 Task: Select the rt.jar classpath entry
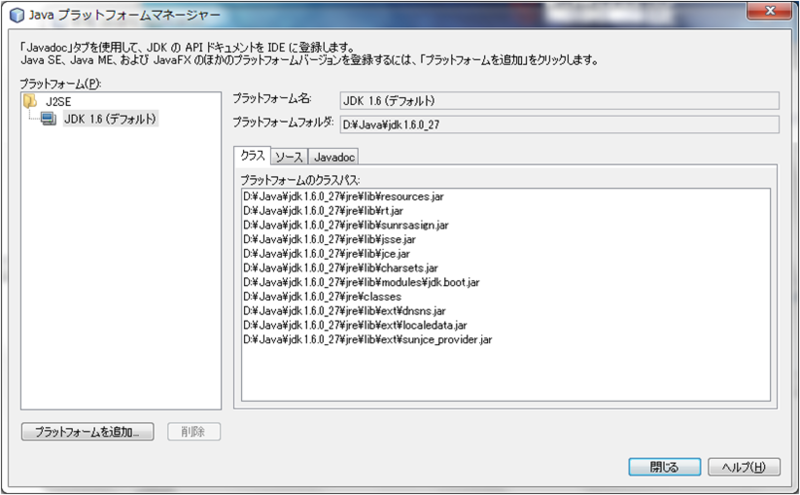pyautogui.click(x=323, y=211)
